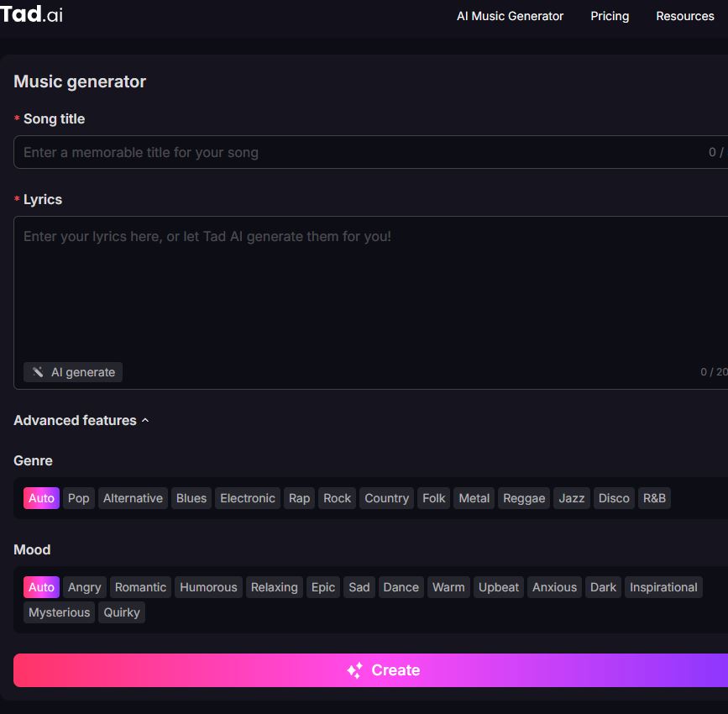Pick the Romantic mood
This screenshot has width=728, height=714.
pos(141,587)
